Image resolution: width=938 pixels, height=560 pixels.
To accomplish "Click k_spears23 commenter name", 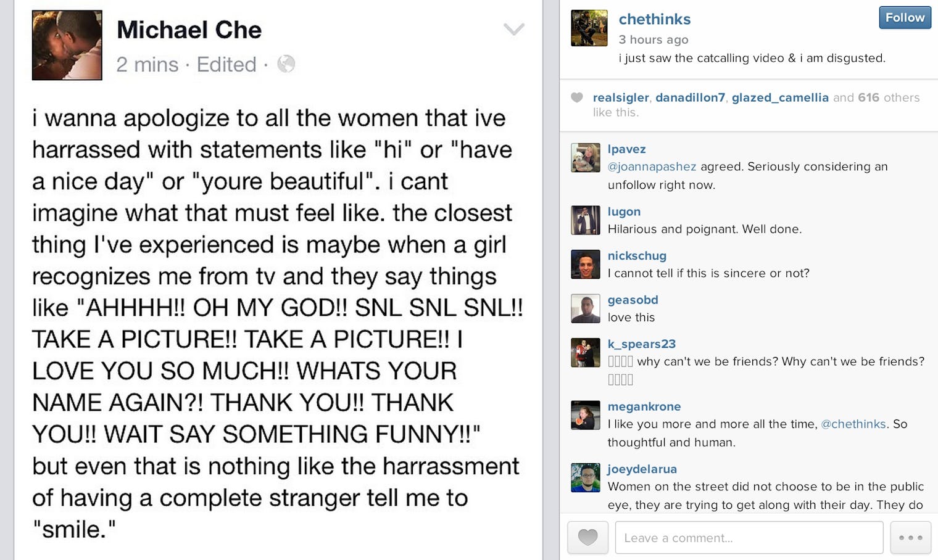I will tap(641, 344).
